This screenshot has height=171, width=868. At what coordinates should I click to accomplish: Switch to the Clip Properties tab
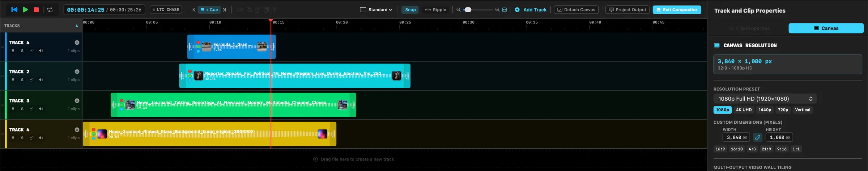[749, 28]
